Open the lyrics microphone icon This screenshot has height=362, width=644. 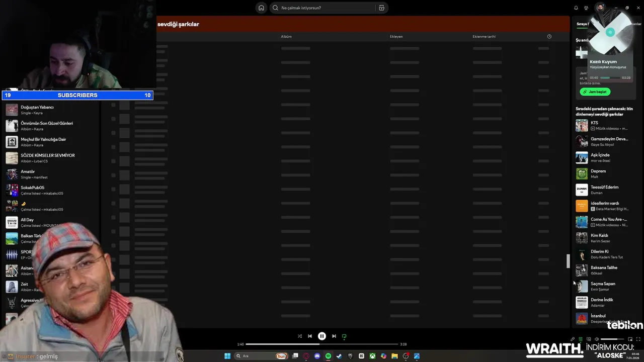tap(573, 339)
